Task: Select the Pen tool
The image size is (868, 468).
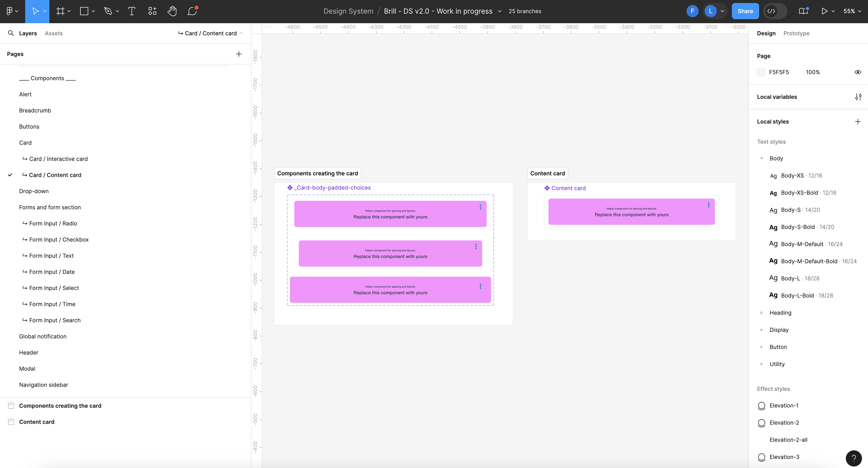Action: point(108,11)
